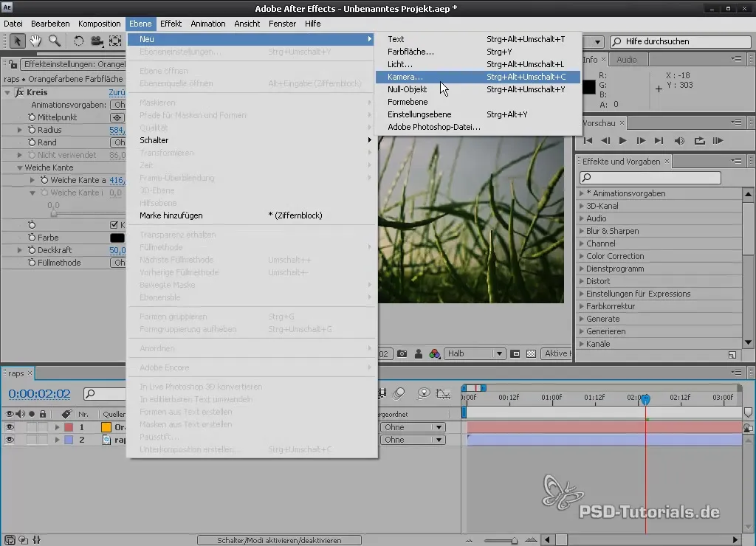756x546 pixels.
Task: Choose Farbfläche… from Neu submenu
Action: click(x=478, y=52)
